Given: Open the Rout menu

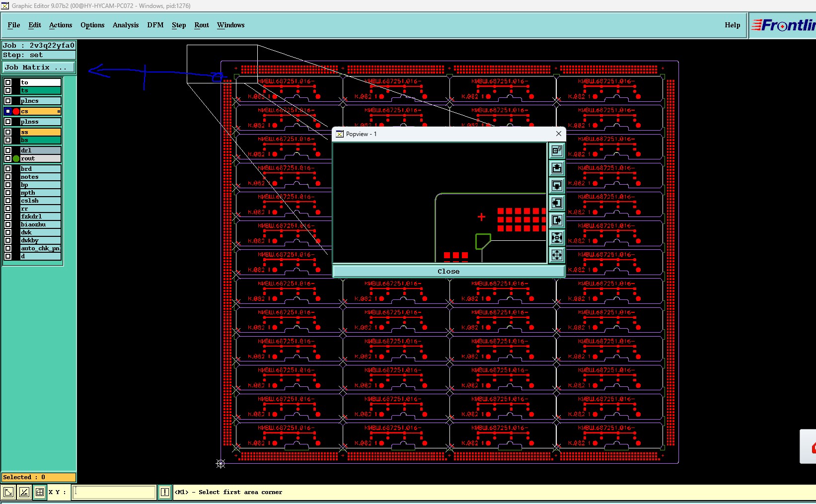Looking at the screenshot, I should coord(202,25).
